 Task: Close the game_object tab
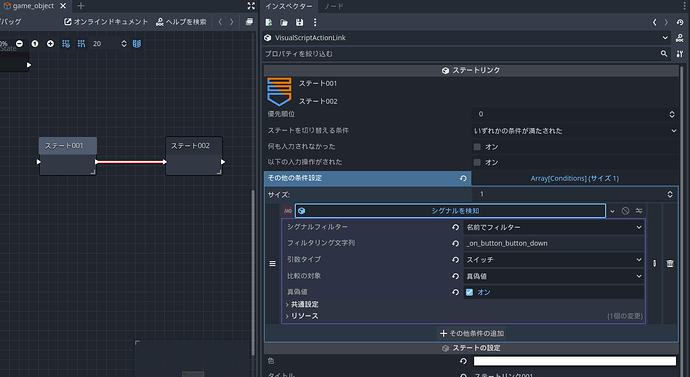(63, 6)
